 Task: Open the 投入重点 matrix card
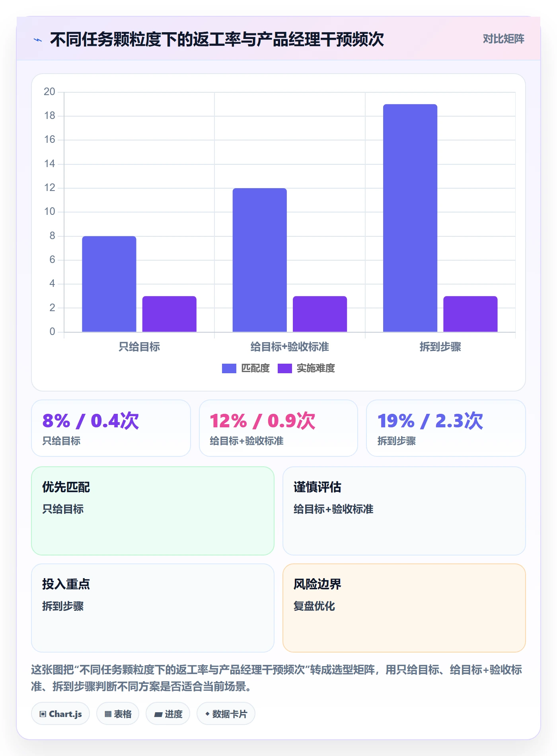pos(153,608)
